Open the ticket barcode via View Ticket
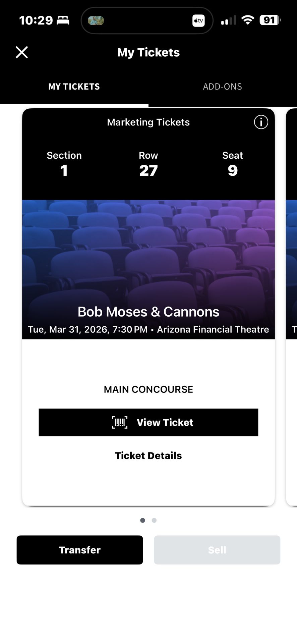The height and width of the screenshot is (644, 297). [x=148, y=423]
